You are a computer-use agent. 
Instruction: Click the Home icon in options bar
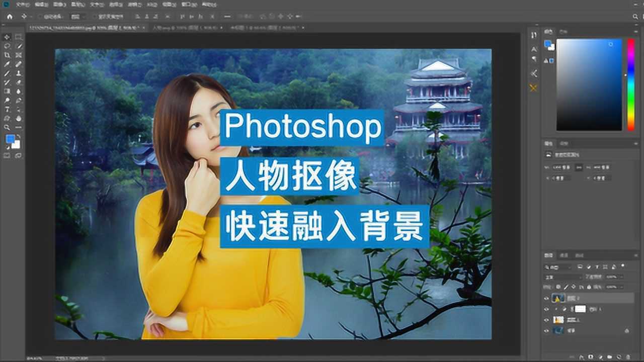tap(10, 17)
